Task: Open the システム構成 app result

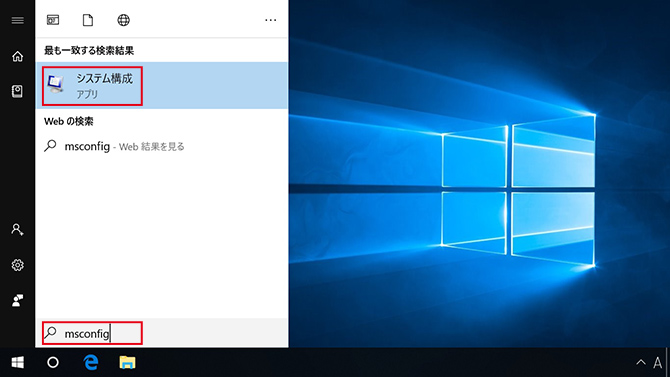Action: click(x=162, y=85)
